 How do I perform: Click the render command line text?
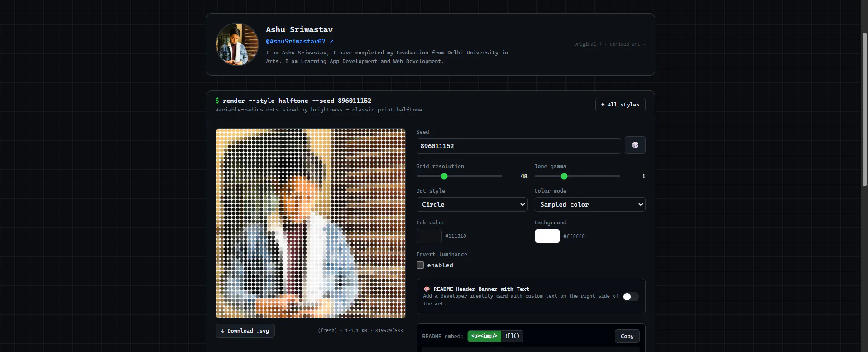click(293, 101)
